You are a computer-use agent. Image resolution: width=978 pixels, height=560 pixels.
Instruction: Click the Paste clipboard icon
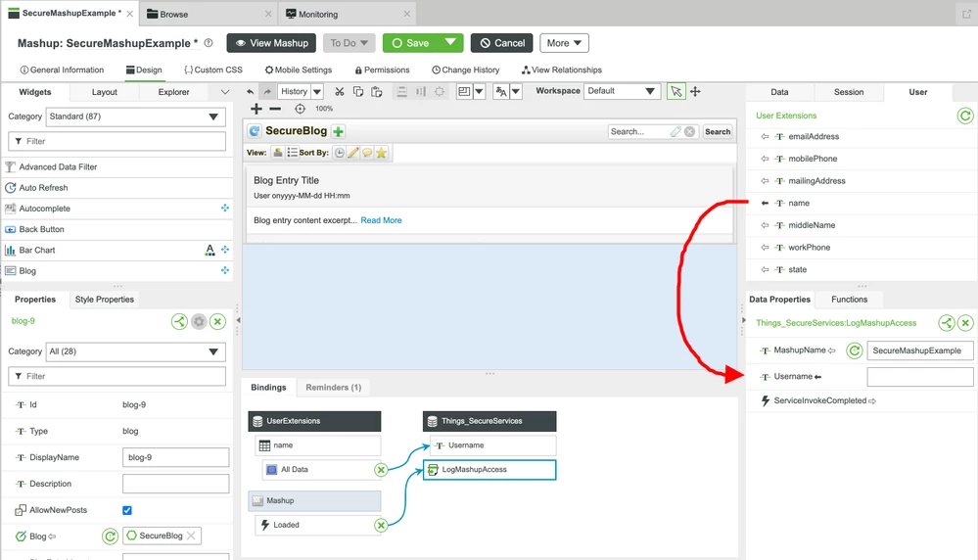click(377, 92)
